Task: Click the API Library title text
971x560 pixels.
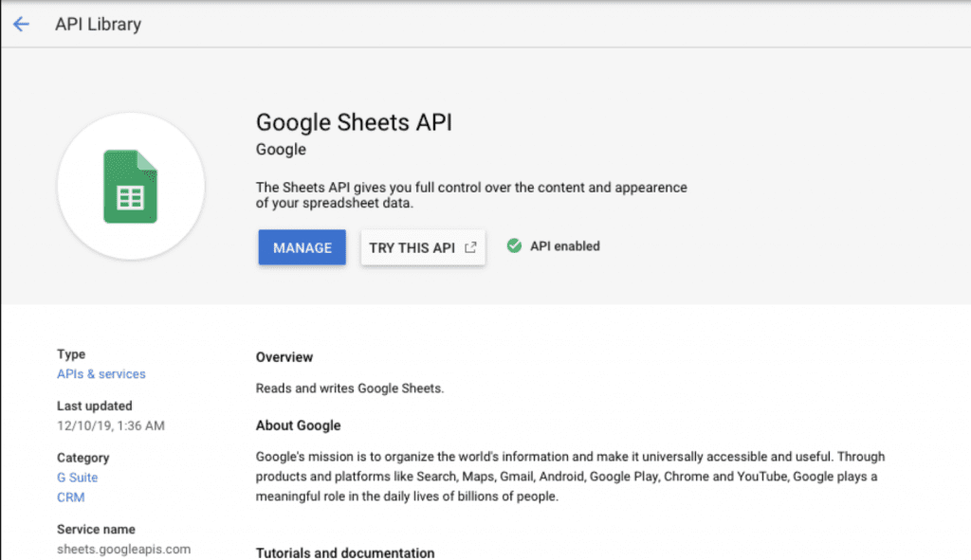Action: pos(98,24)
